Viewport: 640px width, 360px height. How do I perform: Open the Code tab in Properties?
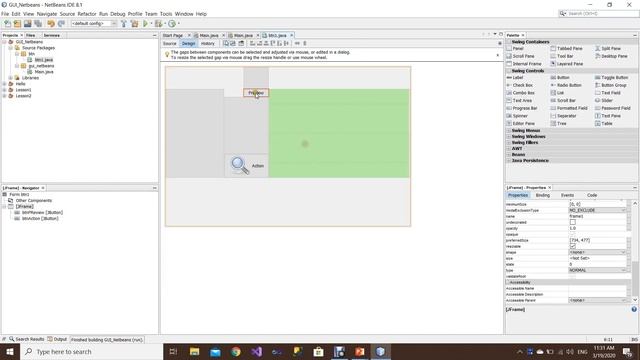click(592, 195)
